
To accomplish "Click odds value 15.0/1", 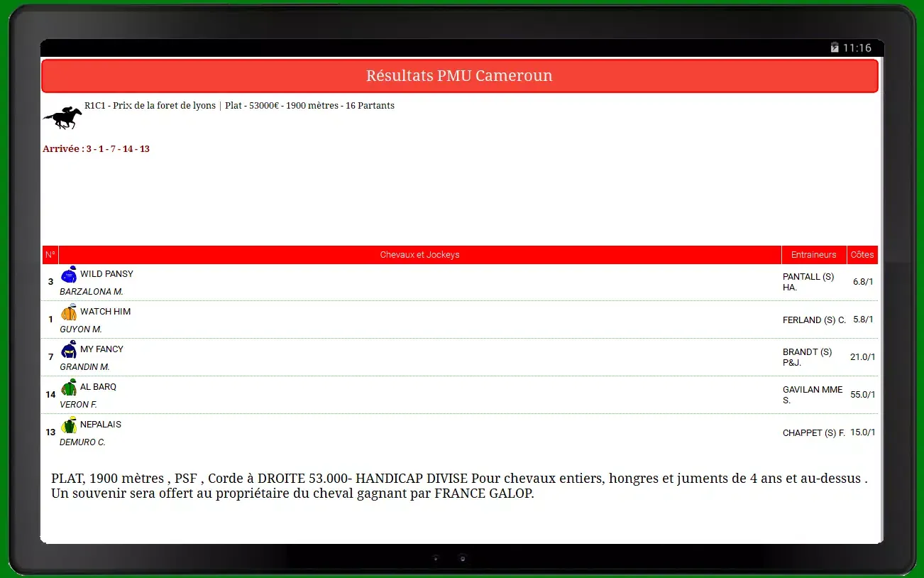I will pos(862,432).
